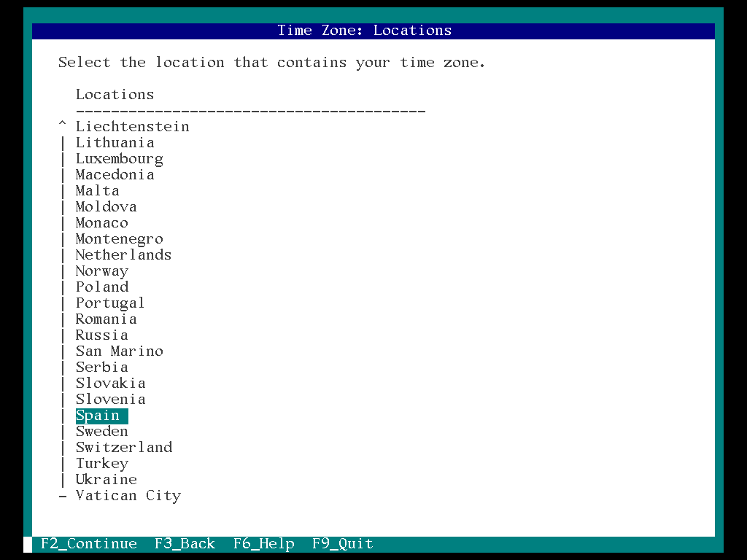Image resolution: width=747 pixels, height=560 pixels.
Task: Pick Montenegro as the location
Action: (119, 239)
